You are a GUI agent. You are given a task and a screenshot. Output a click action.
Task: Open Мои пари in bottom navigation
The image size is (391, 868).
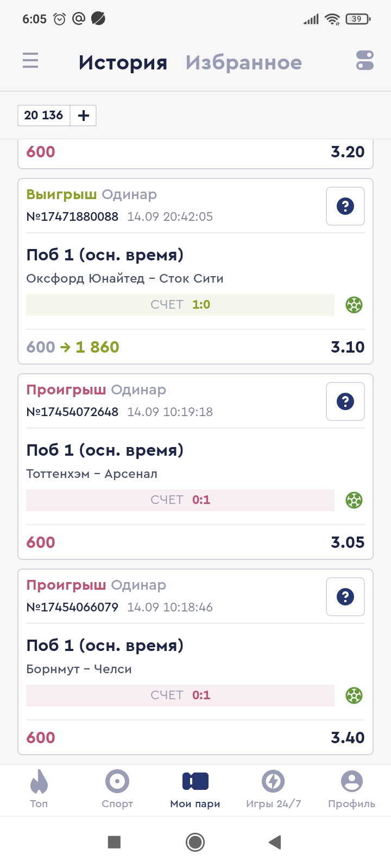[195, 789]
